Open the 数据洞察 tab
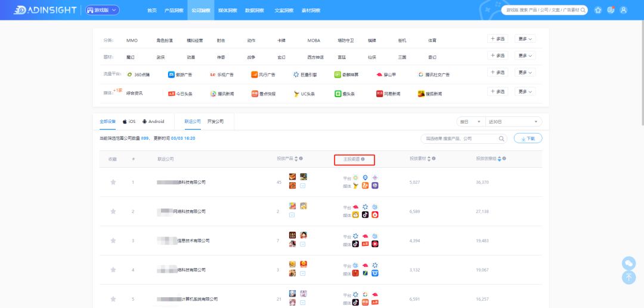This screenshot has width=644, height=308. 255,10
